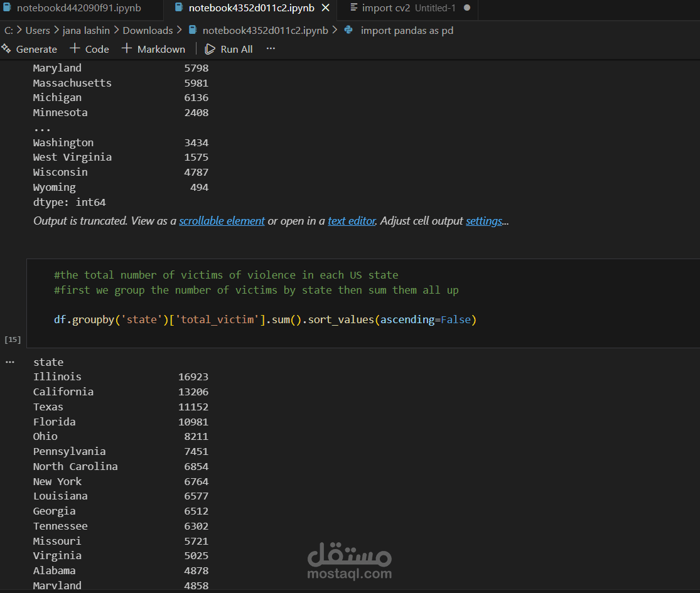Image resolution: width=700 pixels, height=593 pixels.
Task: Open cell output settings link
Action: coord(484,221)
